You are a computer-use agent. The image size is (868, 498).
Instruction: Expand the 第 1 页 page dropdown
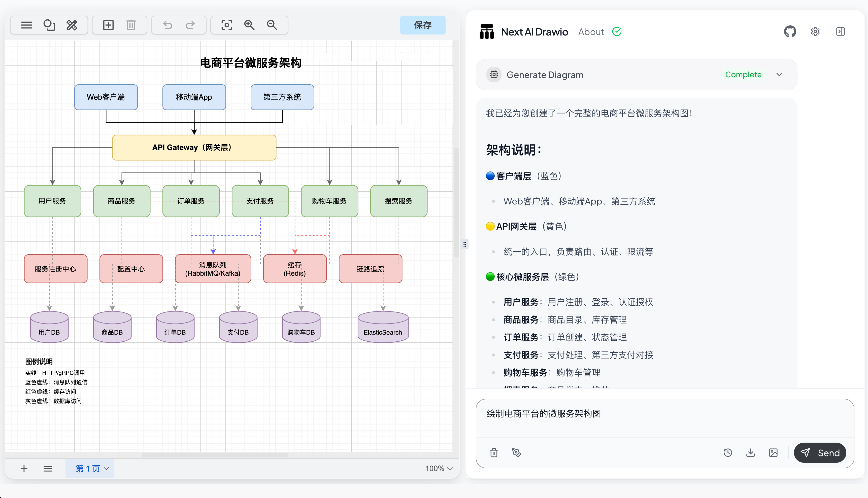click(92, 468)
